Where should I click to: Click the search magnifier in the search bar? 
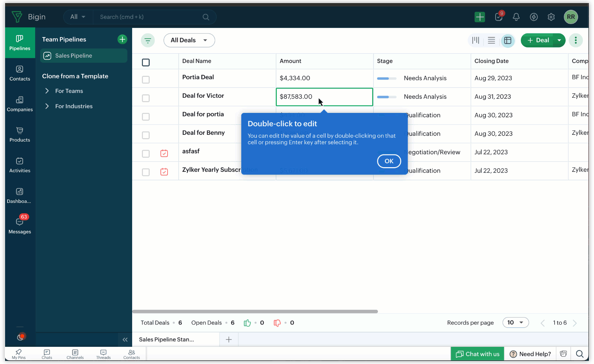tap(206, 17)
